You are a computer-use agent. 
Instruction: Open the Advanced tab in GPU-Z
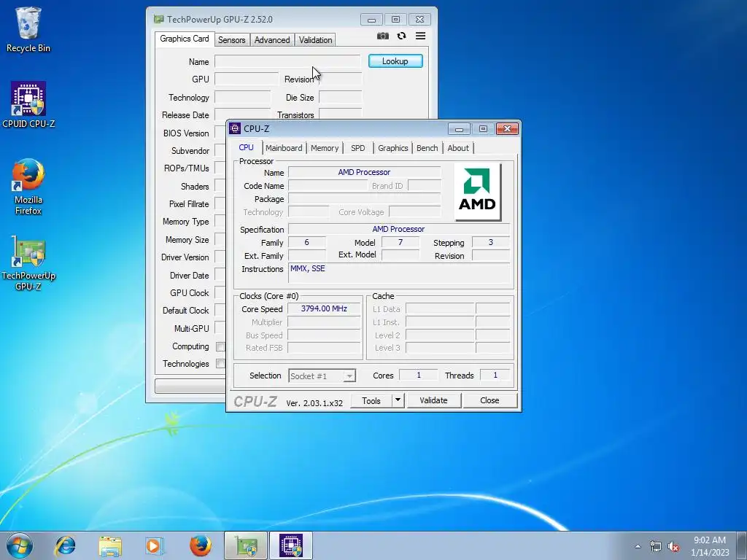[272, 40]
